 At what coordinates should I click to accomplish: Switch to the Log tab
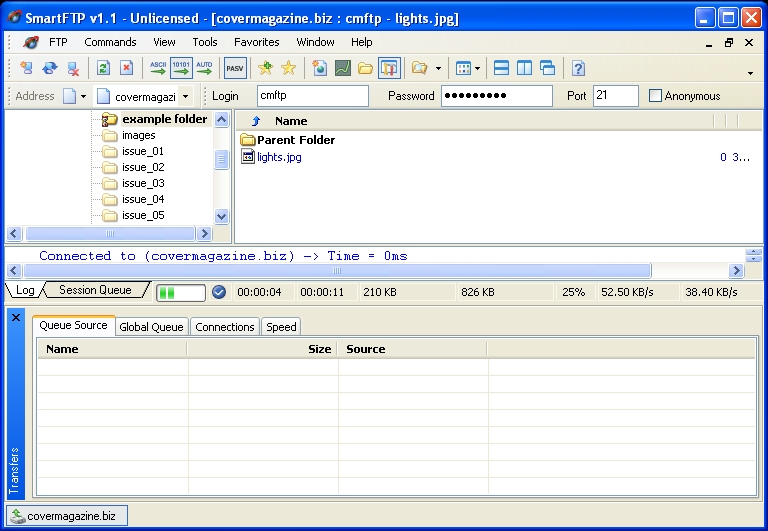click(24, 290)
